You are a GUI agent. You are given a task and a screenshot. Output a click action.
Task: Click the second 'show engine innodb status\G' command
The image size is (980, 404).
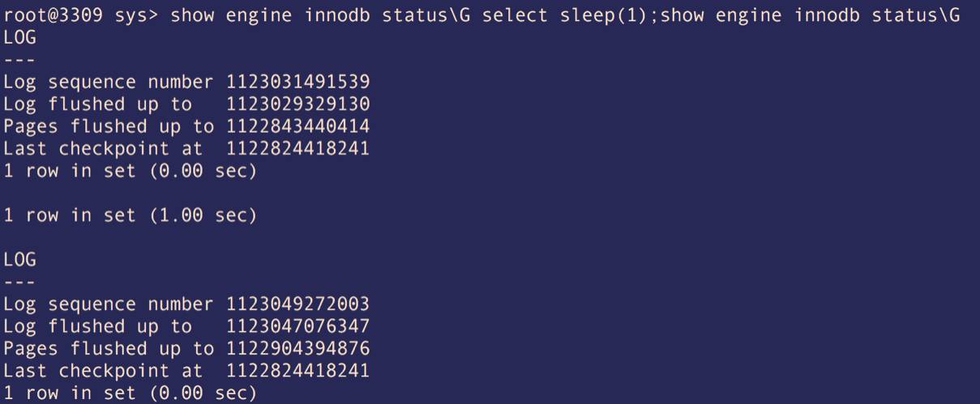(x=811, y=17)
